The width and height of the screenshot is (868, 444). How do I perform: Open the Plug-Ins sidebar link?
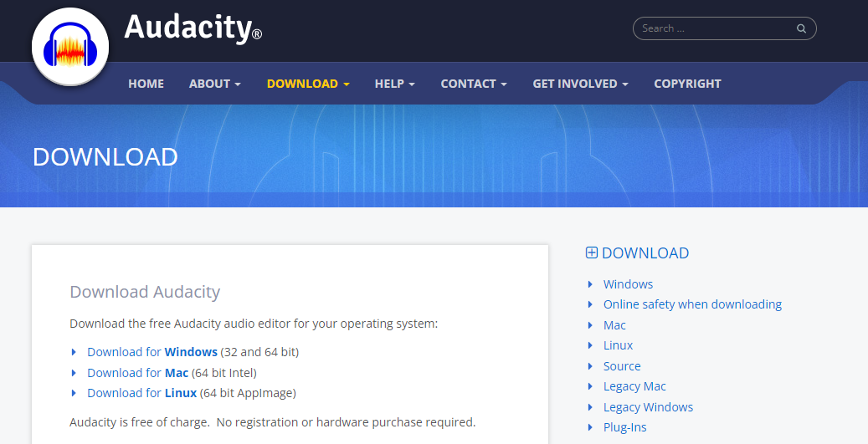625,427
